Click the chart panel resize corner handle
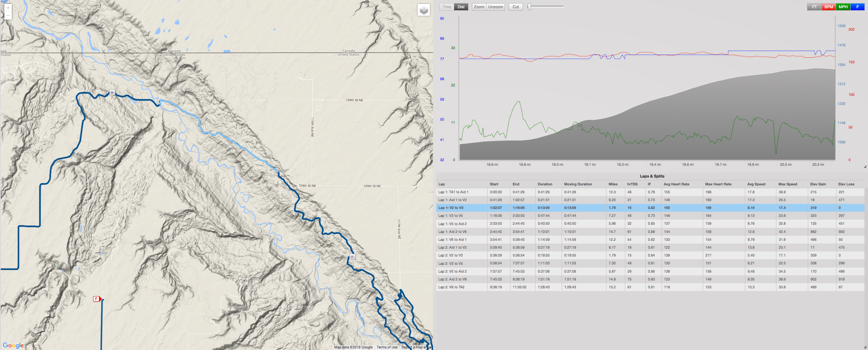Viewport: 868px width, 350px height. pos(864,167)
